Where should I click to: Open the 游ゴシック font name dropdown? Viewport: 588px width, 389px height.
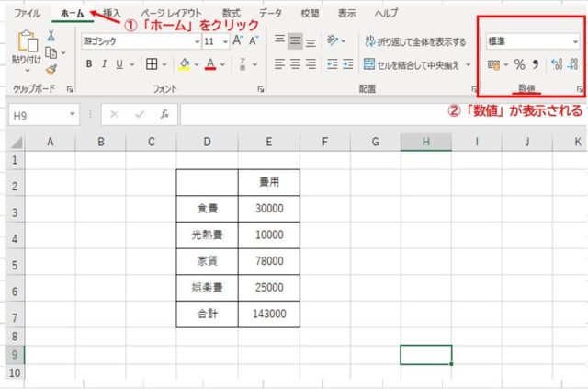[x=198, y=41]
